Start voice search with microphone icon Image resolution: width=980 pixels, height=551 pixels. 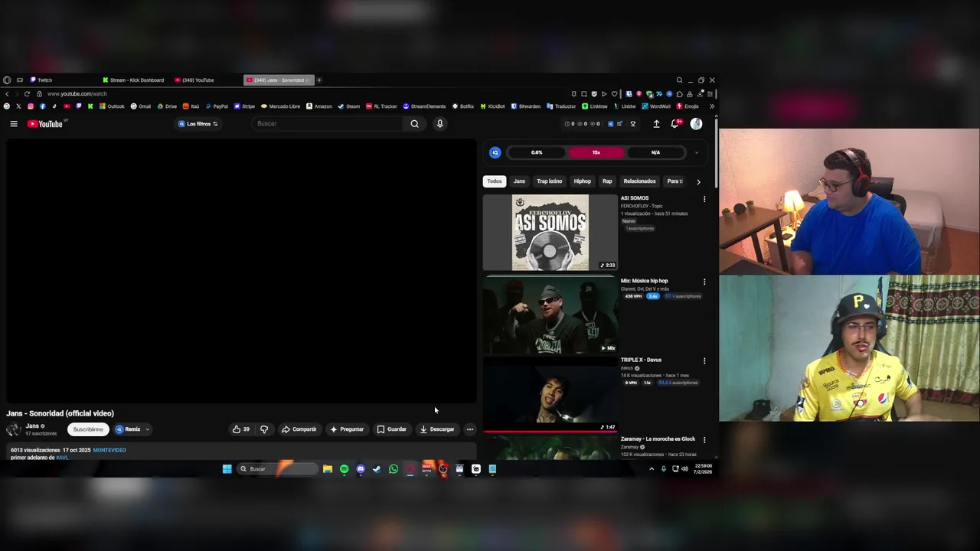click(439, 124)
